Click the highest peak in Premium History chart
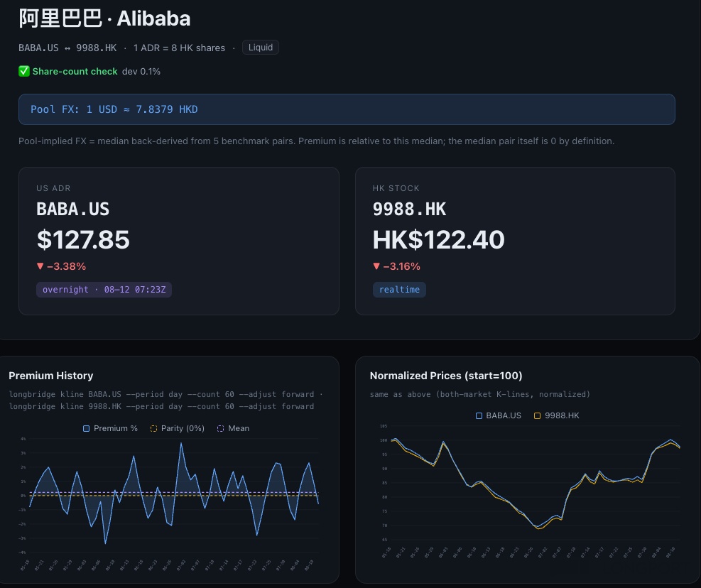The height and width of the screenshot is (588, 701). click(x=181, y=443)
